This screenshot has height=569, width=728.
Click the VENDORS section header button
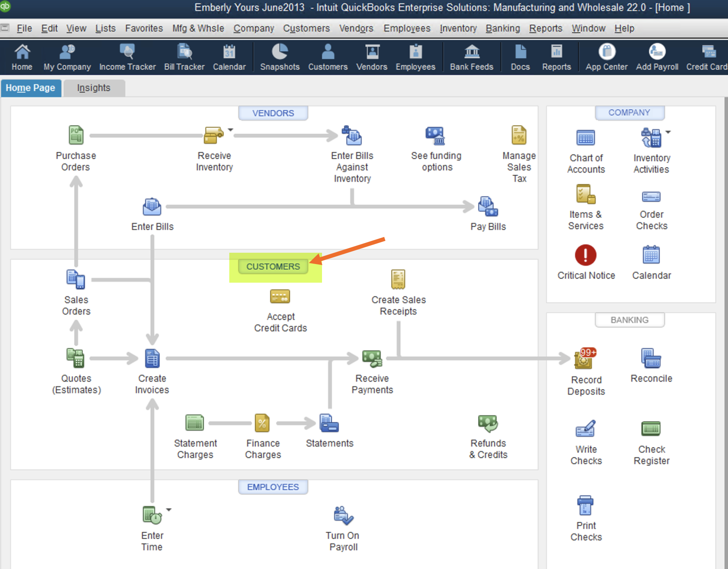[273, 113]
